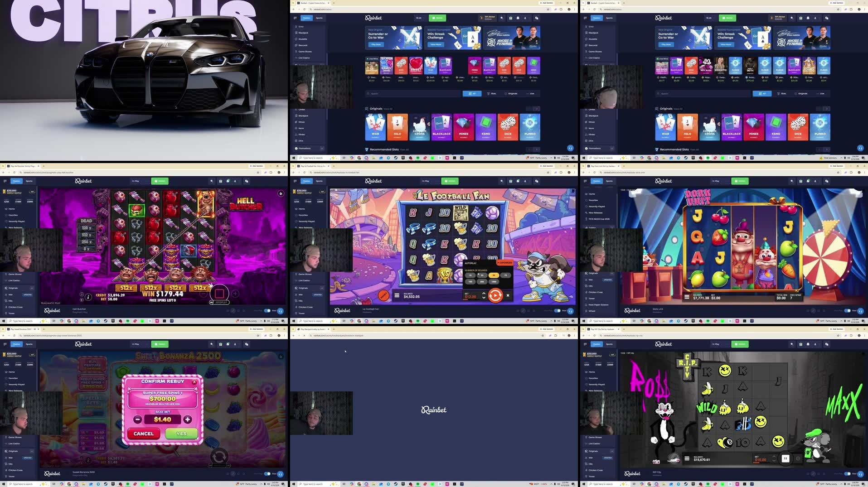Open the Candy War live win thumbnail in the lobby
This screenshot has width=868, height=487.
point(386,66)
